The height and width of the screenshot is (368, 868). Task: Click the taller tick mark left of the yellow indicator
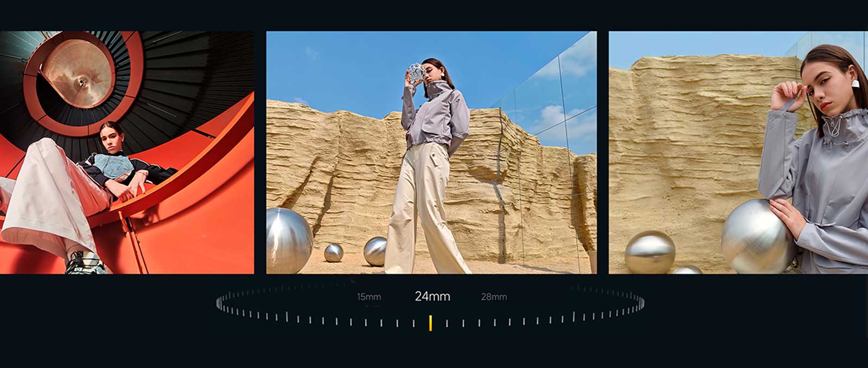(287, 317)
